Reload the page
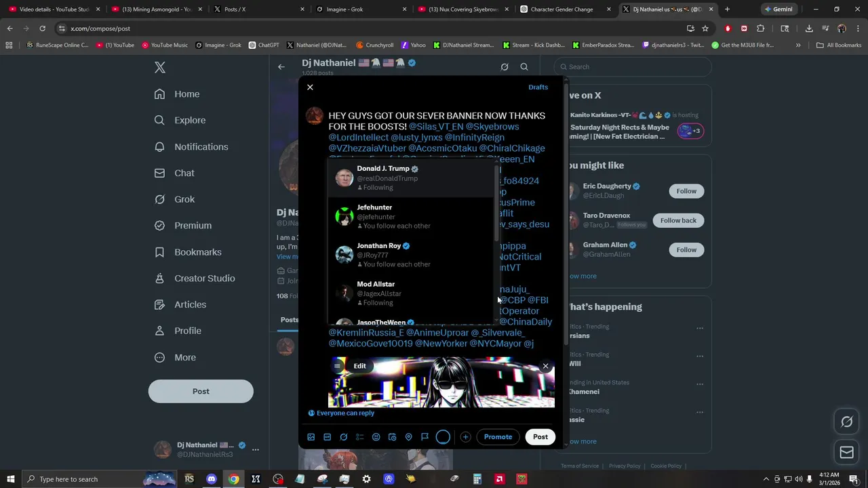This screenshot has height=488, width=868. (x=42, y=28)
